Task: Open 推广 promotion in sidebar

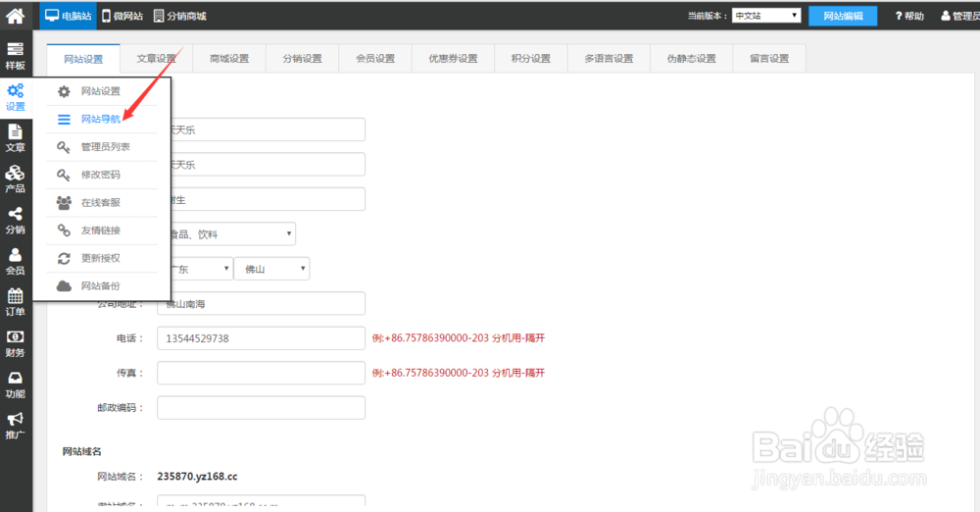Action: [16, 426]
